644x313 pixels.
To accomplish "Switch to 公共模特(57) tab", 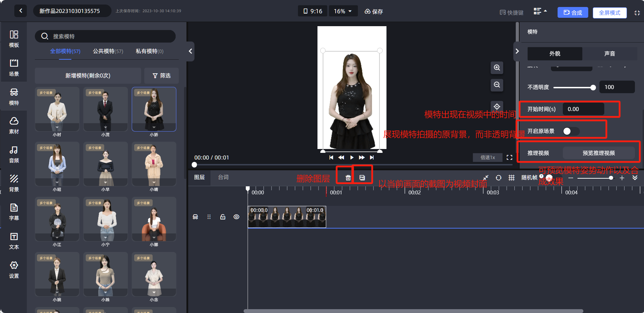I will (108, 51).
